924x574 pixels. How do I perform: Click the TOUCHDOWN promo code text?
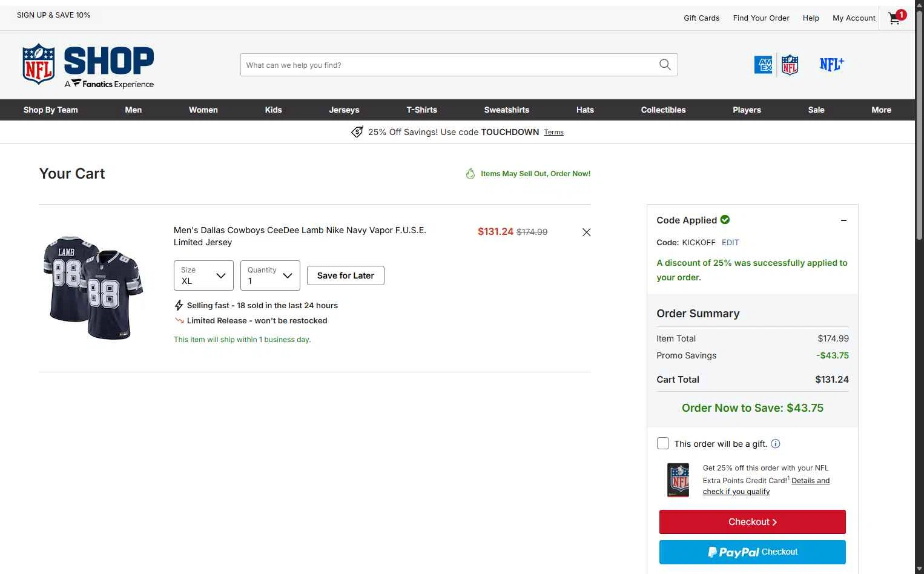point(510,132)
